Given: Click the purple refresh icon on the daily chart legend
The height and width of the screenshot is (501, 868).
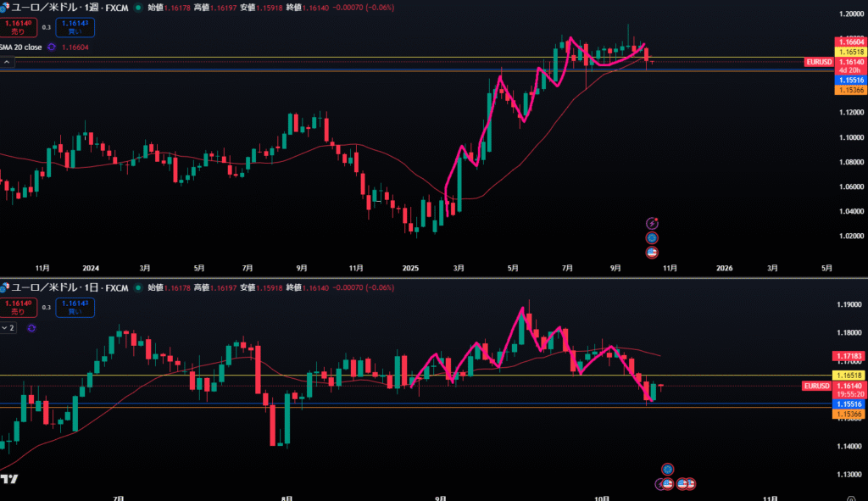Looking at the screenshot, I should click(x=32, y=327).
